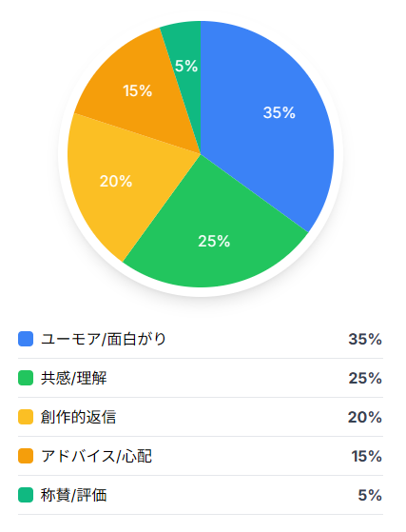This screenshot has height=532, width=406.
Task: Select the green 25% pie slice
Action: click(x=214, y=238)
